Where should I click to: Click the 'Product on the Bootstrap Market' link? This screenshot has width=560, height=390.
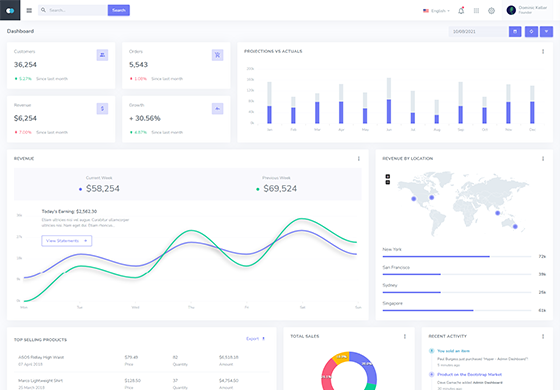(469, 375)
